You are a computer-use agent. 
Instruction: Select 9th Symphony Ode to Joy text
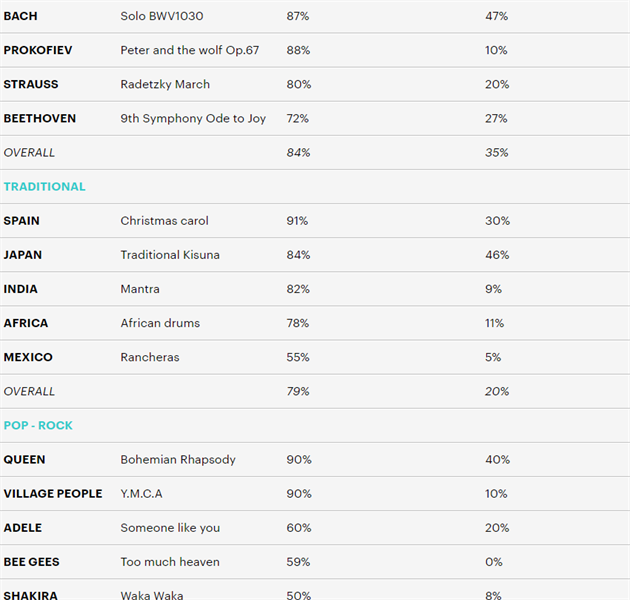coord(193,119)
